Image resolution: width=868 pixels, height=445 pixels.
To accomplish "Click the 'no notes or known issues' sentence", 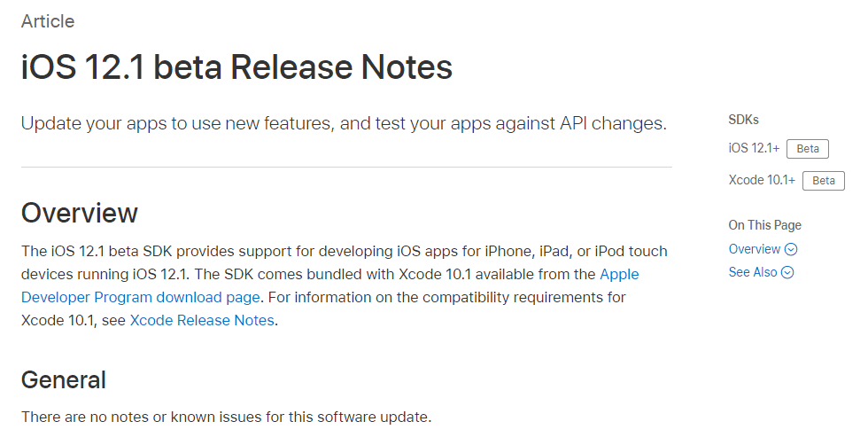I will click(x=226, y=417).
